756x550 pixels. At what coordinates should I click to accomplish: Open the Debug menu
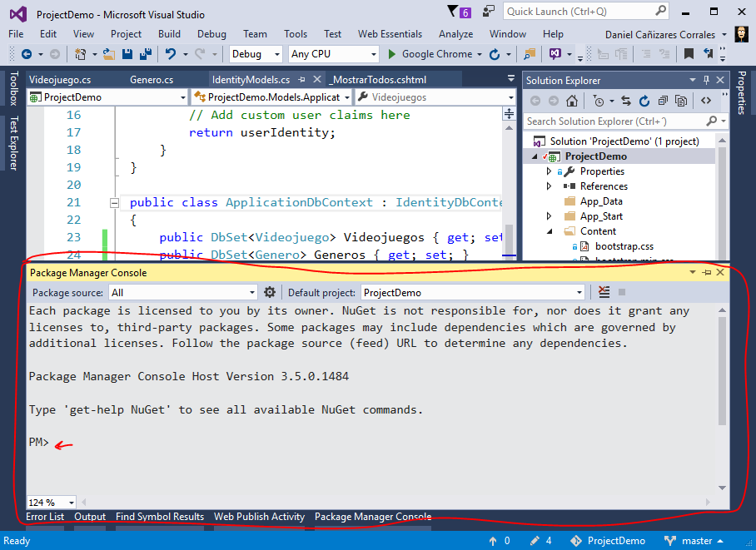pyautogui.click(x=211, y=34)
